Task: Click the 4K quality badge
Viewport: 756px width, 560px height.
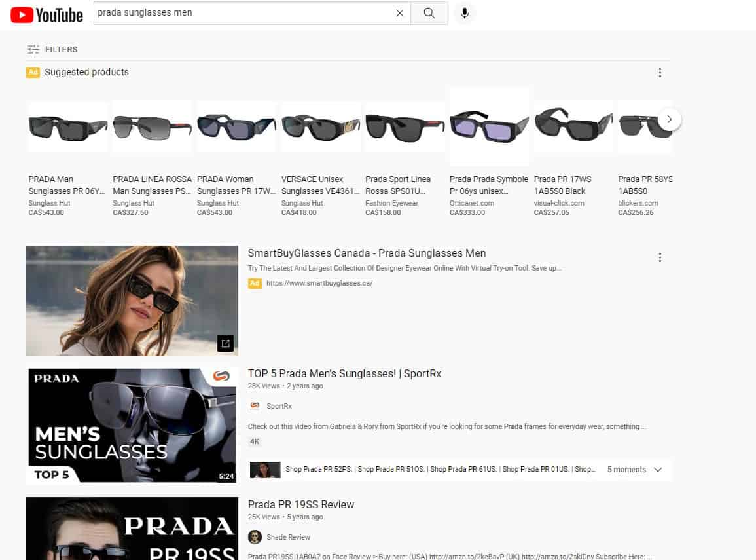Action: point(255,442)
